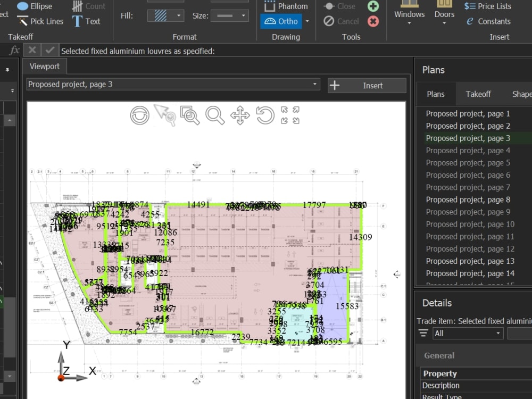Image resolution: width=532 pixels, height=399 pixels.
Task: Click the orbit view icon
Action: coord(139,115)
